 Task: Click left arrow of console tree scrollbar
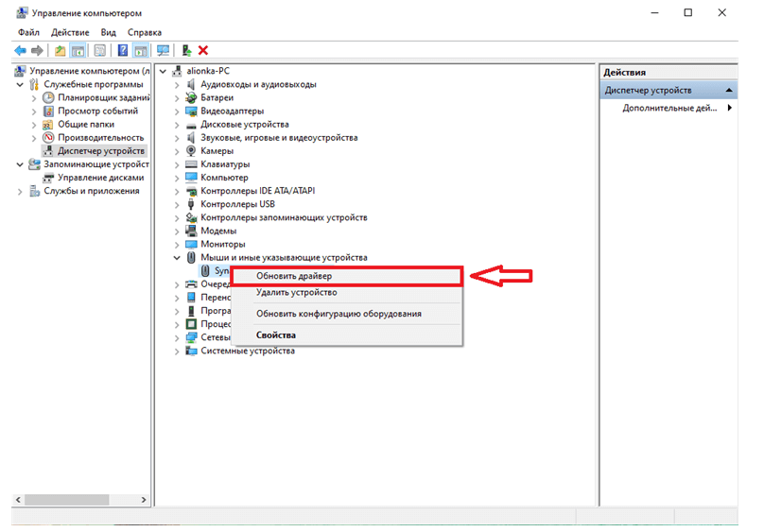18,499
